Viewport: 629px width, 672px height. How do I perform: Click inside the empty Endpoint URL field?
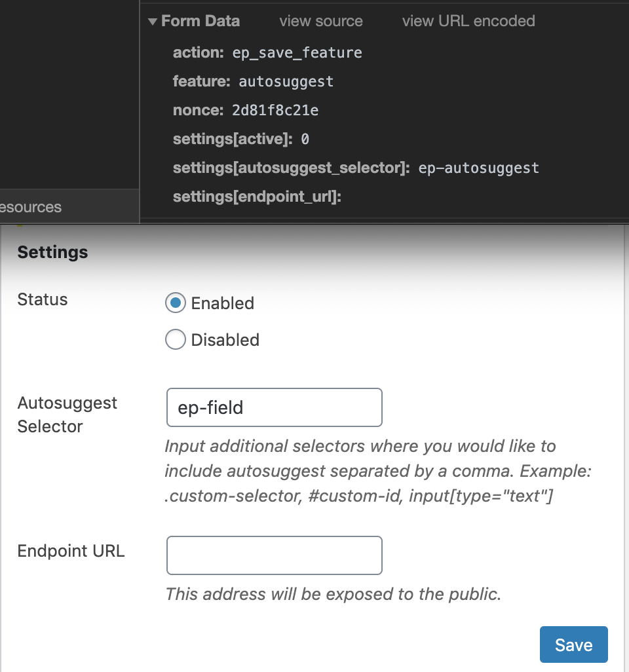(274, 555)
